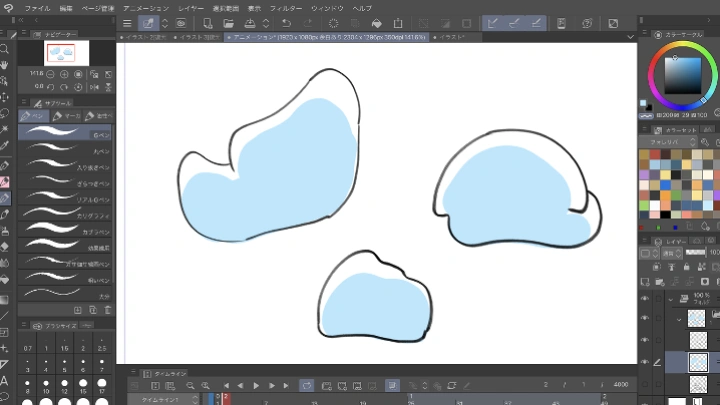Viewport: 720px width, 405px height.
Task: Open the ウィンドウ menu
Action: (x=327, y=8)
